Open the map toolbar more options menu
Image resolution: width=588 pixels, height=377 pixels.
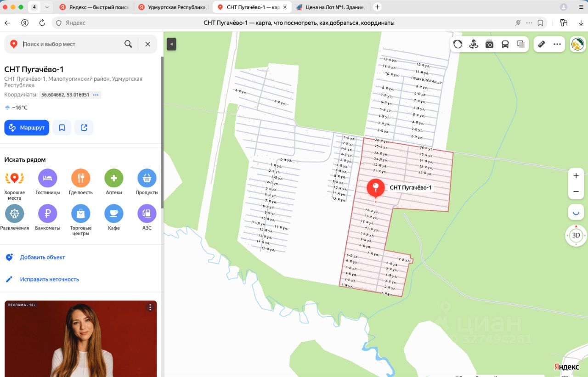557,44
